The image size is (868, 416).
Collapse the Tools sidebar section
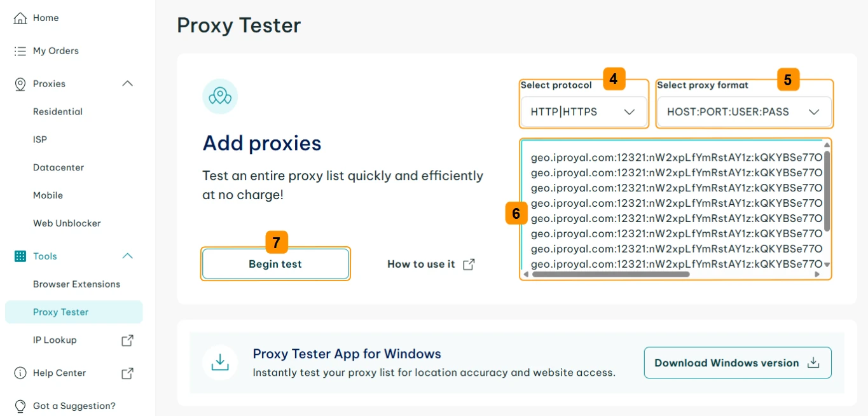(x=127, y=256)
